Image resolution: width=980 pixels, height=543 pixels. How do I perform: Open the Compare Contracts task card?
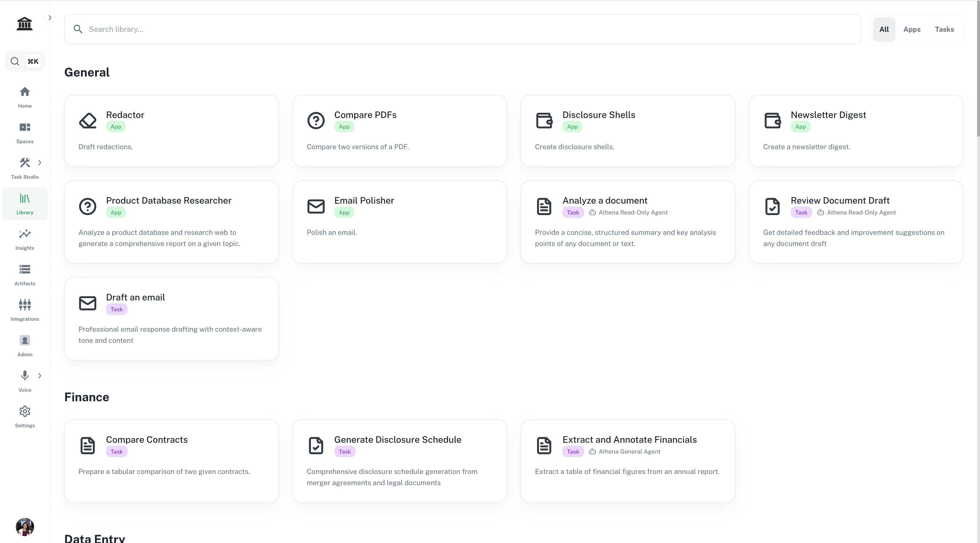coord(171,461)
